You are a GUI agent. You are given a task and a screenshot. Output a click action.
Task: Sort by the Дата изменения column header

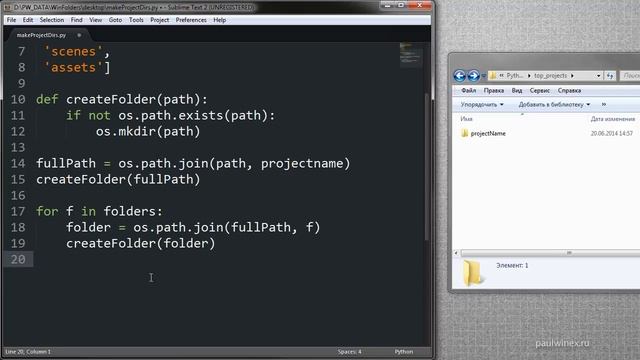613,119
